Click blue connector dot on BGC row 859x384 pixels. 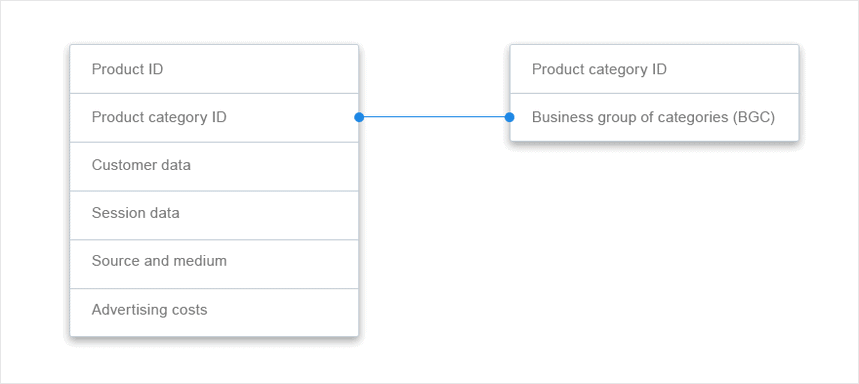pos(509,117)
